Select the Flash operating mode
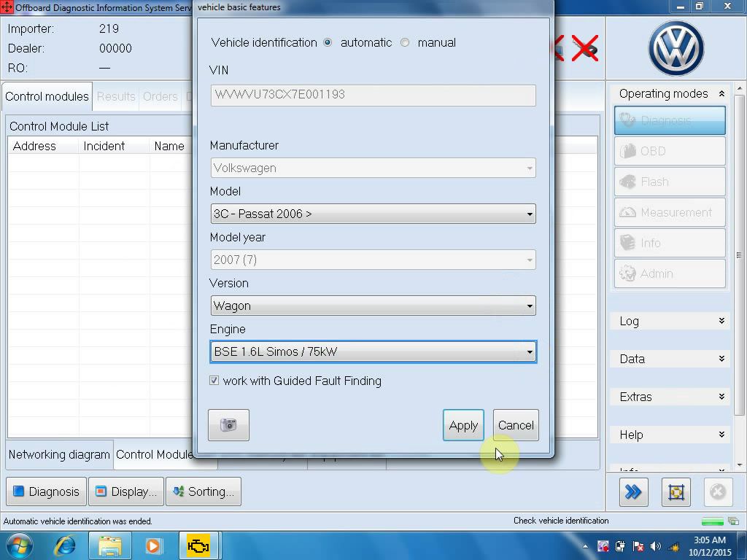This screenshot has height=560, width=747. [x=670, y=182]
